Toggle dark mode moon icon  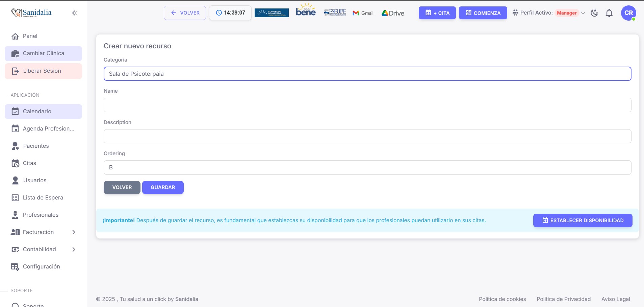point(594,13)
